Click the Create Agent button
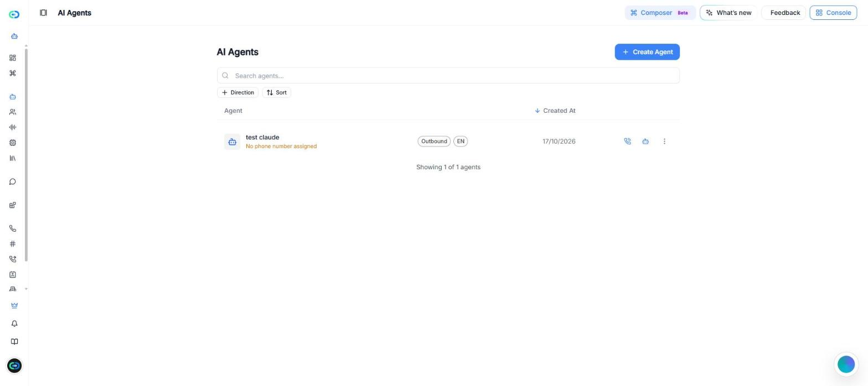The width and height of the screenshot is (868, 386). [x=647, y=52]
